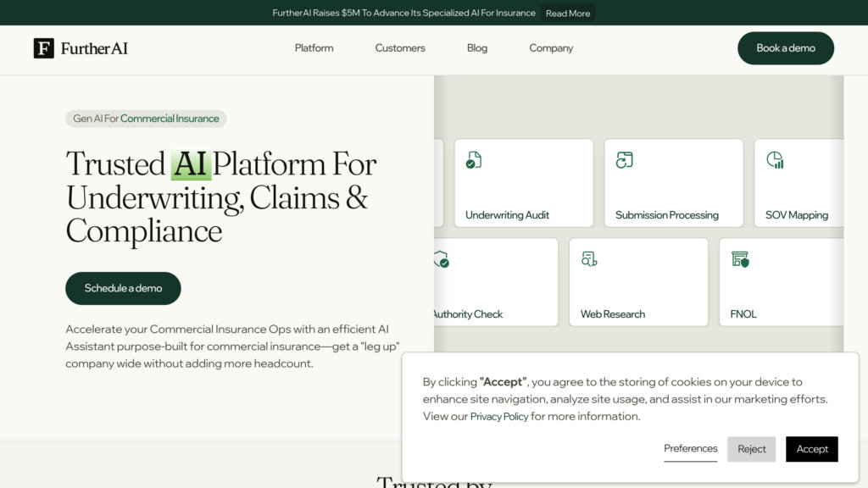868x488 pixels.
Task: Select the SOV Mapping card label
Action: tap(797, 214)
